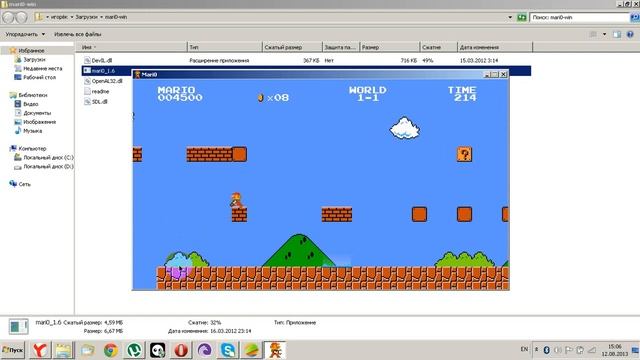Open uTorrent from the taskbar
The image size is (640, 360).
(x=134, y=350)
